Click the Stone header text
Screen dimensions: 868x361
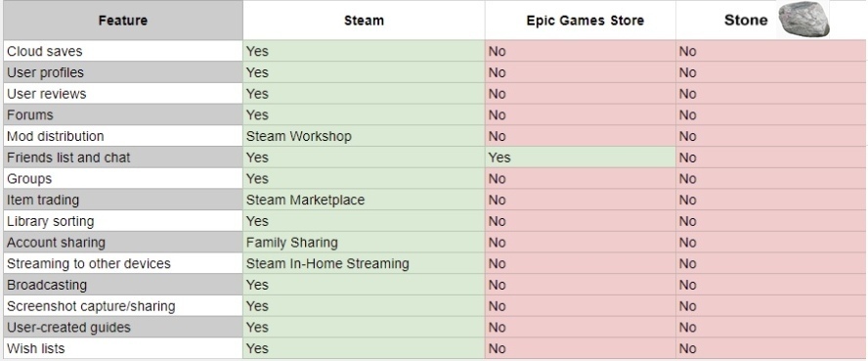point(746,21)
